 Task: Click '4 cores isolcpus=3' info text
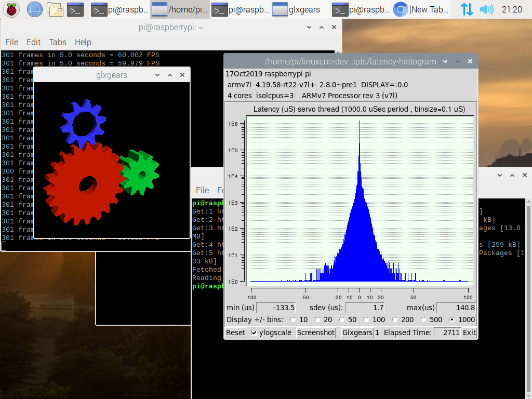pyautogui.click(x=261, y=96)
